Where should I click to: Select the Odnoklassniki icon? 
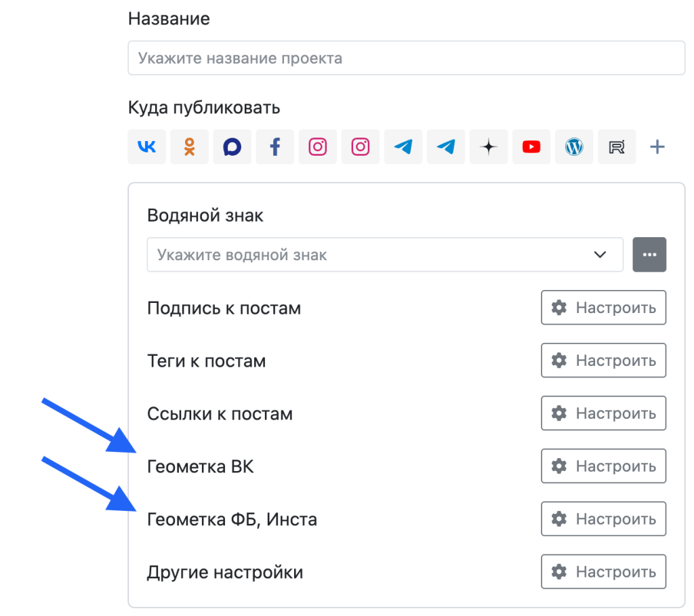pyautogui.click(x=189, y=147)
